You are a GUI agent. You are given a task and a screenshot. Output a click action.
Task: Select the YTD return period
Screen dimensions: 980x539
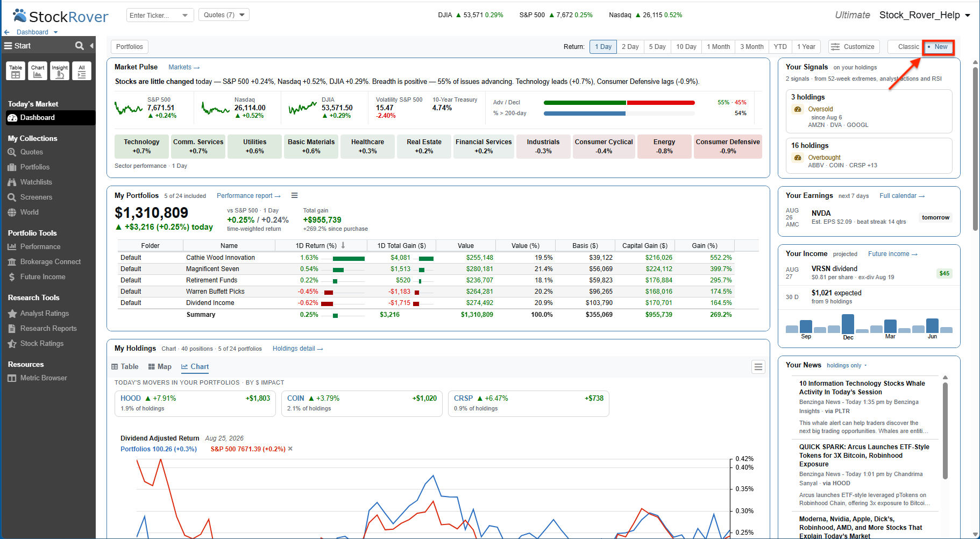click(x=780, y=47)
